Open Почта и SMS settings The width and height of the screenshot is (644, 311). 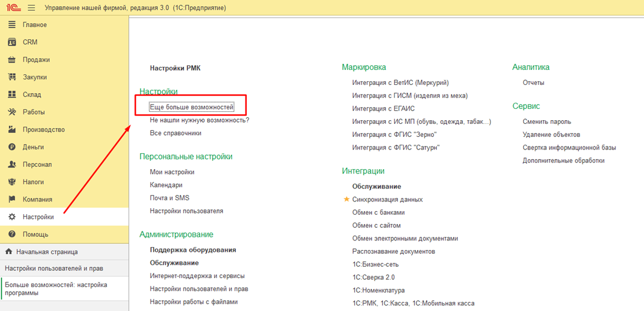[x=170, y=198]
